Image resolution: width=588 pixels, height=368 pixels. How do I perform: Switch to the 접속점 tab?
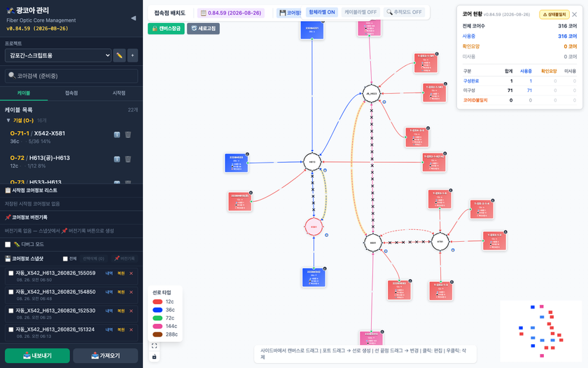[71, 93]
